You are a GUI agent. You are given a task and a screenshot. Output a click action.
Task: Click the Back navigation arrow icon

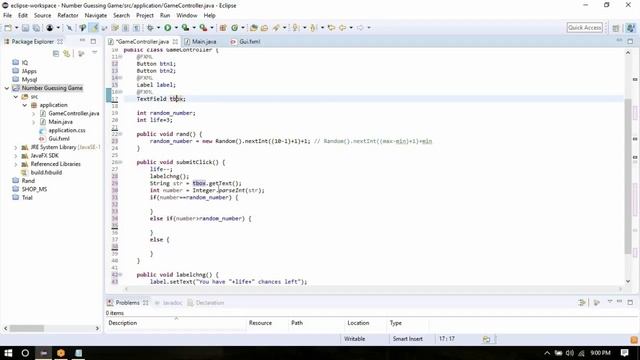342,28
